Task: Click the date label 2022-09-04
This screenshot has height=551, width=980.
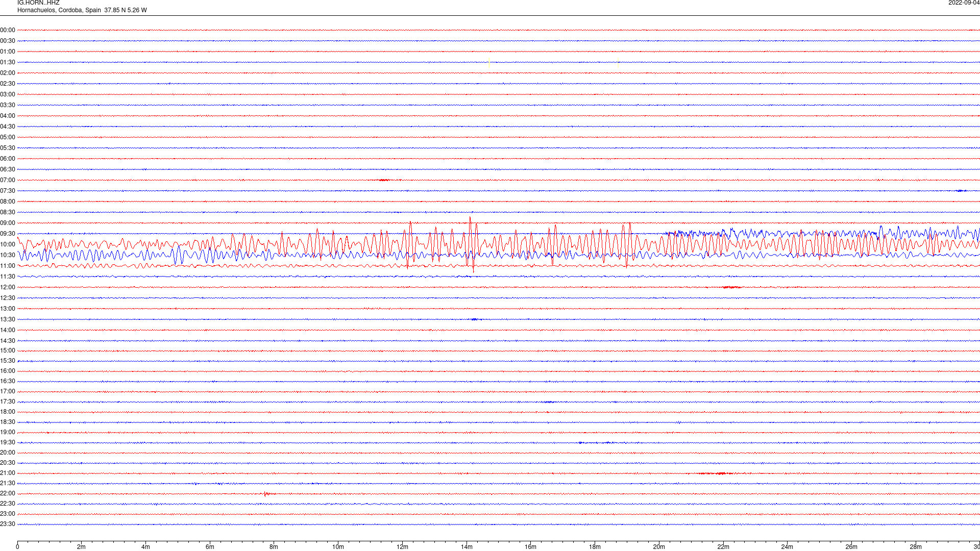Action: [x=964, y=3]
